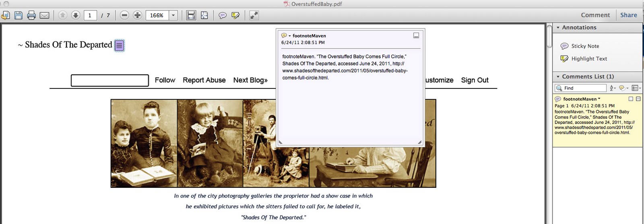
Task: Select the toolbar Highlight Text tool
Action: tap(235, 15)
